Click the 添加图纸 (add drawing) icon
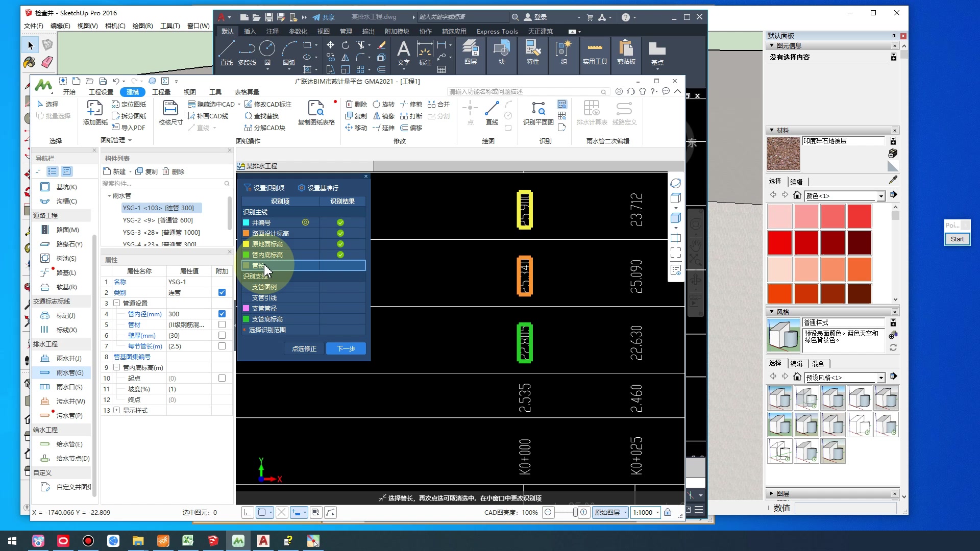Image resolution: width=980 pixels, height=551 pixels. coord(94,109)
